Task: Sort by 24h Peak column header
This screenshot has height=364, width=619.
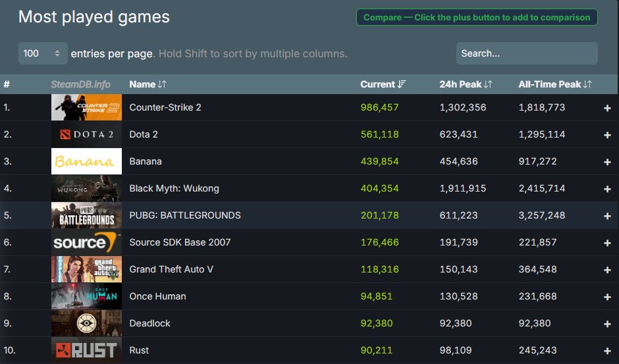Action: (x=466, y=84)
